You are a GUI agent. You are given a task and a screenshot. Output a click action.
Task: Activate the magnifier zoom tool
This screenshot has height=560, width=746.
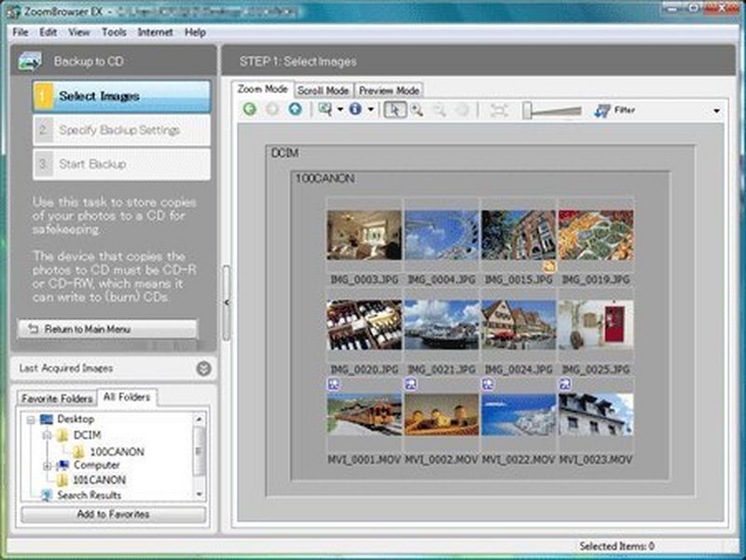418,110
